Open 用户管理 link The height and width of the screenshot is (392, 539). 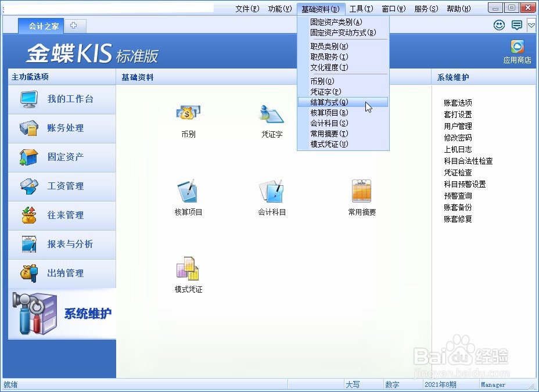(458, 126)
